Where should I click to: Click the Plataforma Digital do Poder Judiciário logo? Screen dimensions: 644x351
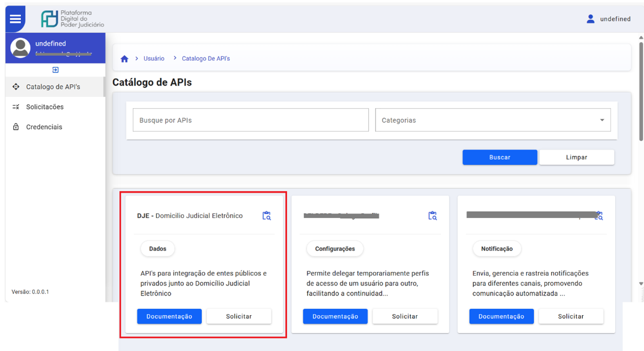(x=72, y=19)
